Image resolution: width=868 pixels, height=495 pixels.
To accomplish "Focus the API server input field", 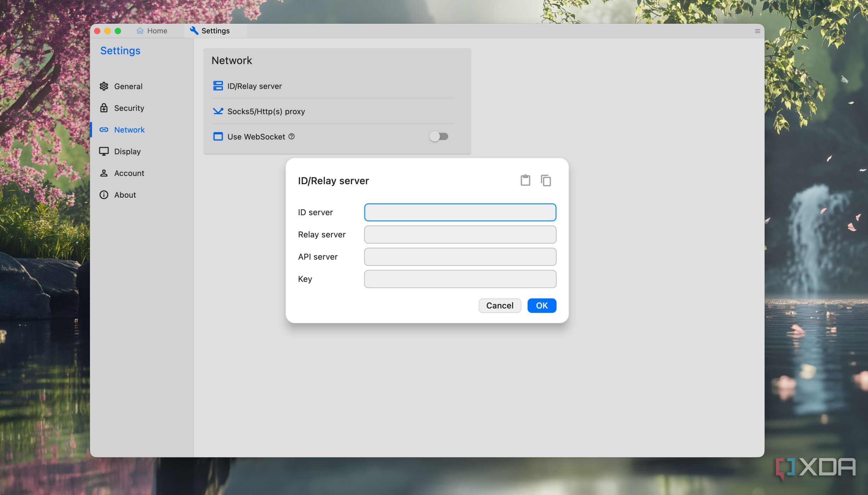I will (x=460, y=257).
